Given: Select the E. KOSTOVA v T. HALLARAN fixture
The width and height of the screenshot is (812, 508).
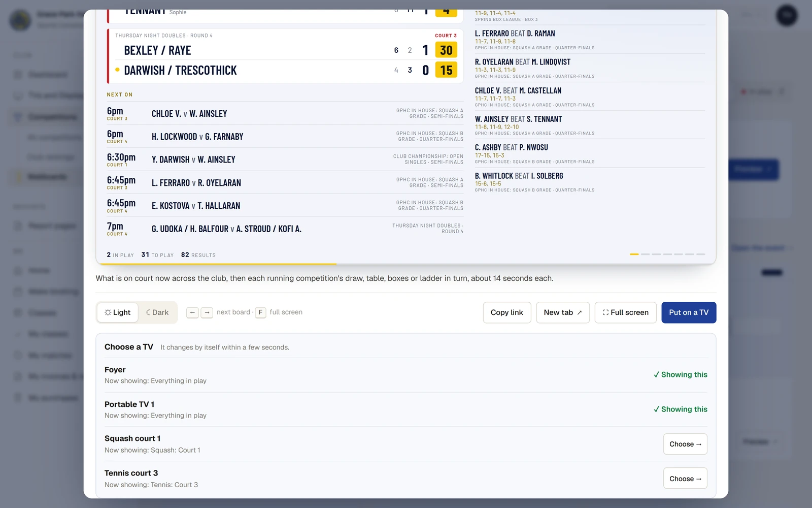Looking at the screenshot, I should coord(285,205).
